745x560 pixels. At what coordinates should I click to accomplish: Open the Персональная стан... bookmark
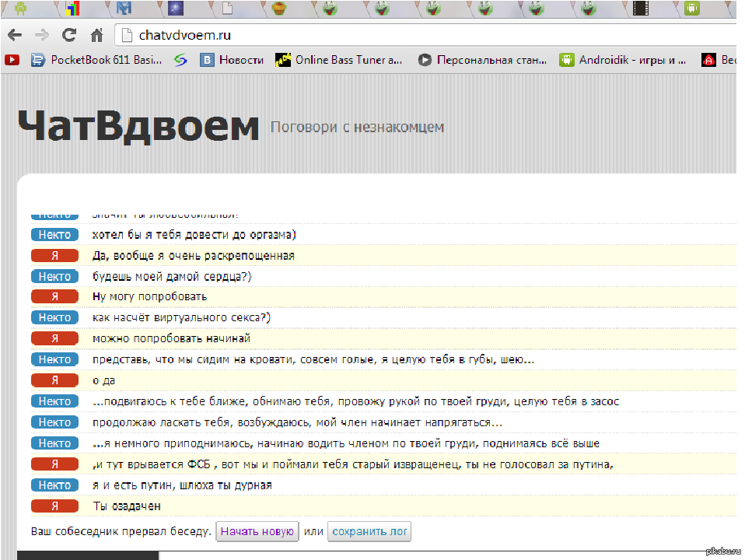pyautogui.click(x=482, y=60)
